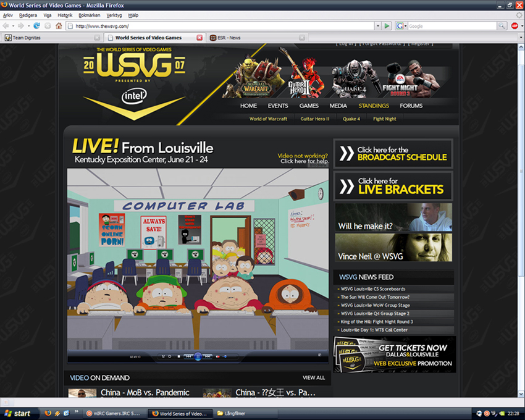Open the URL bar history dropdown
525x420 pixels.
click(377, 26)
